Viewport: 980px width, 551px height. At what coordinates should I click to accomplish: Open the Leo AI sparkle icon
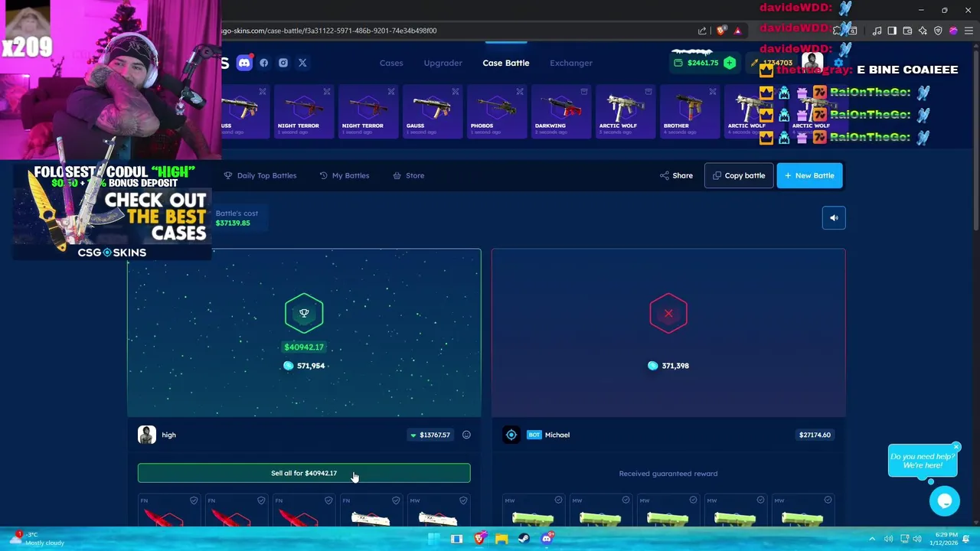[x=923, y=31]
